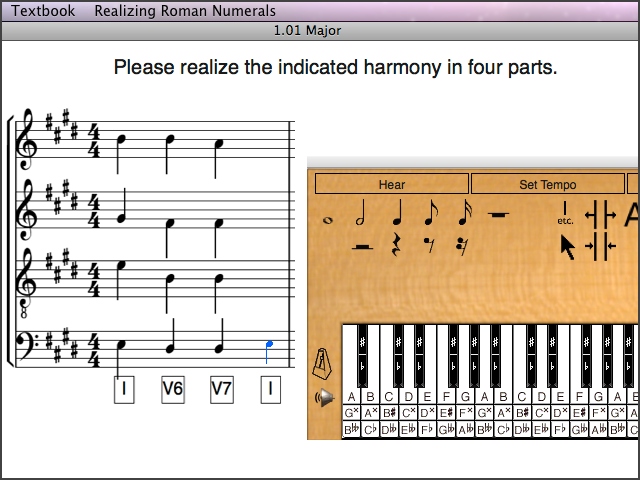Click the widen spacing icon
The width and height of the screenshot is (640, 480).
[602, 214]
